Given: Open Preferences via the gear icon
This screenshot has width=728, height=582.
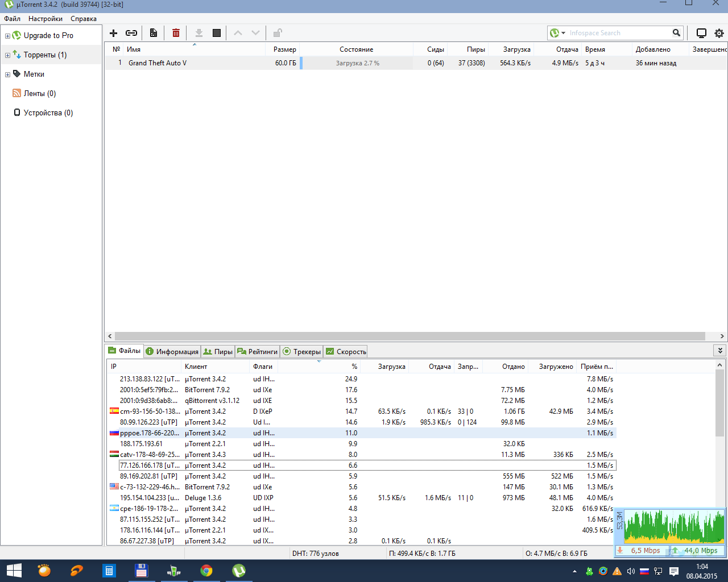Looking at the screenshot, I should tap(719, 33).
